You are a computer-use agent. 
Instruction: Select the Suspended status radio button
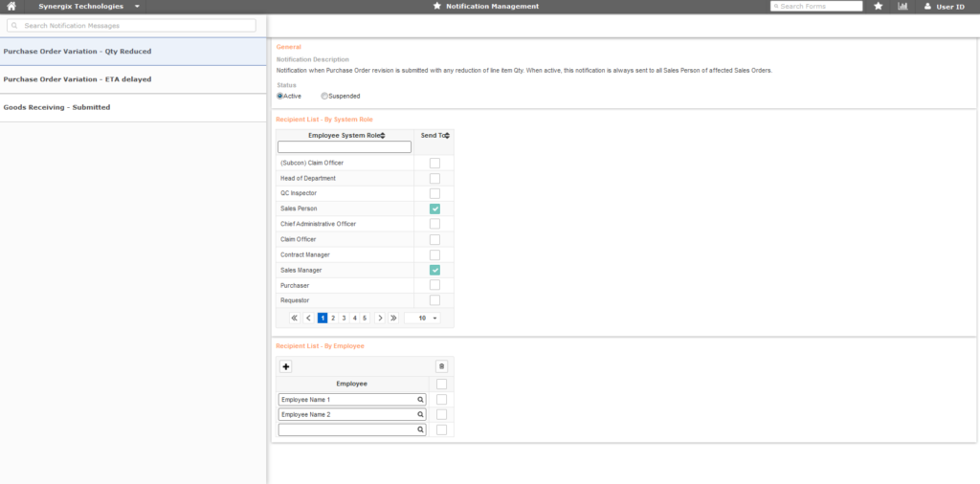point(323,97)
